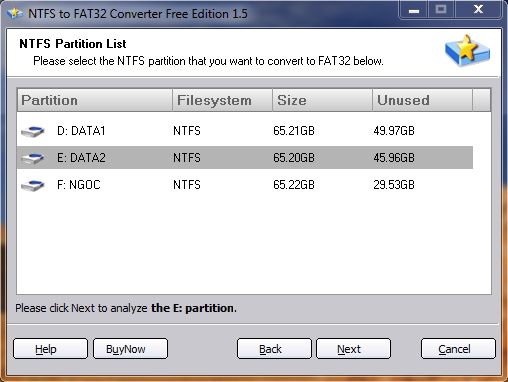508x382 pixels.
Task: Click the 65.21GB size value
Action: click(x=294, y=131)
